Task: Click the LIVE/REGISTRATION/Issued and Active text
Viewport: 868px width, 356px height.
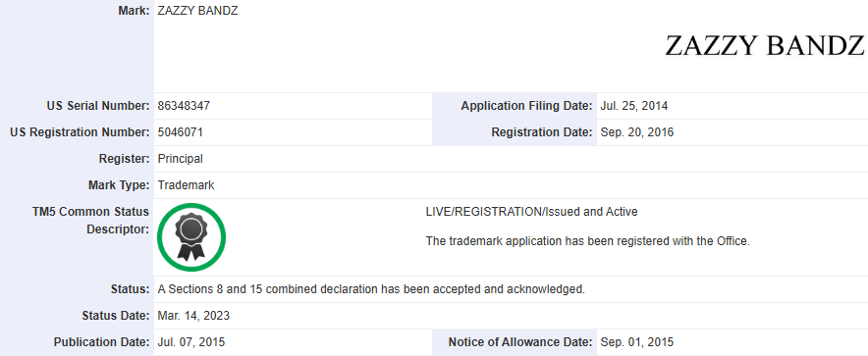Action: click(x=531, y=212)
